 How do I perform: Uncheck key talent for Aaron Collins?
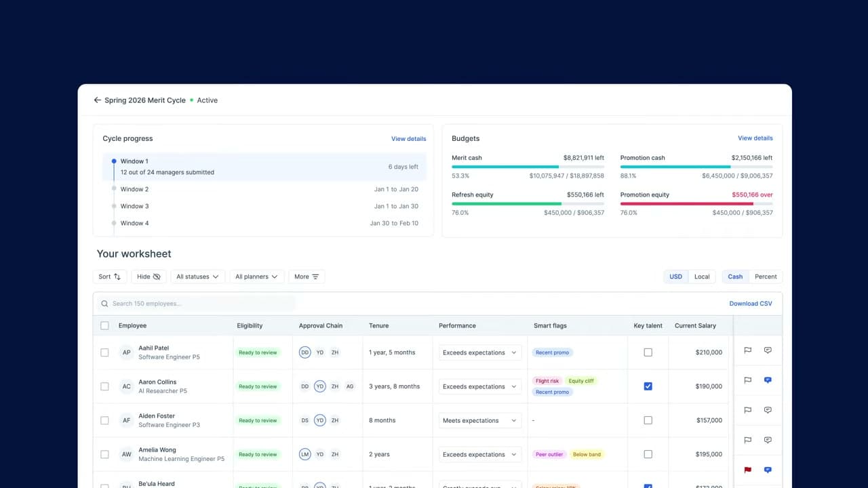648,386
